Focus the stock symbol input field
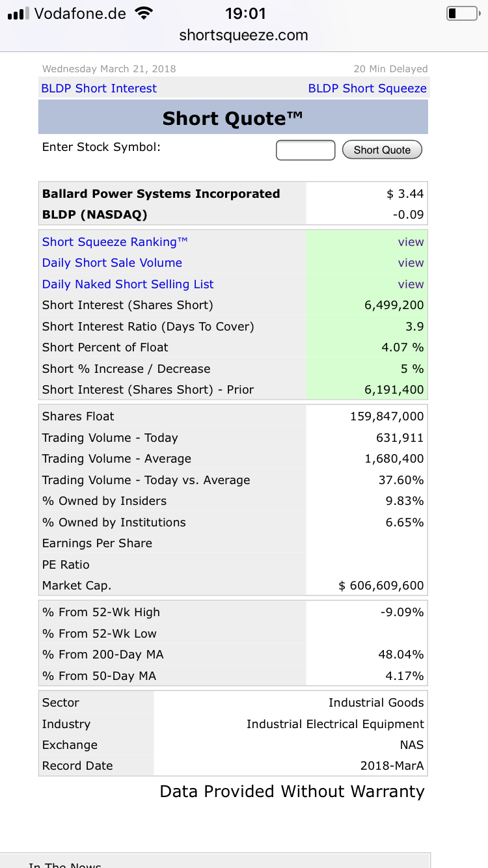The image size is (488, 868). [305, 150]
